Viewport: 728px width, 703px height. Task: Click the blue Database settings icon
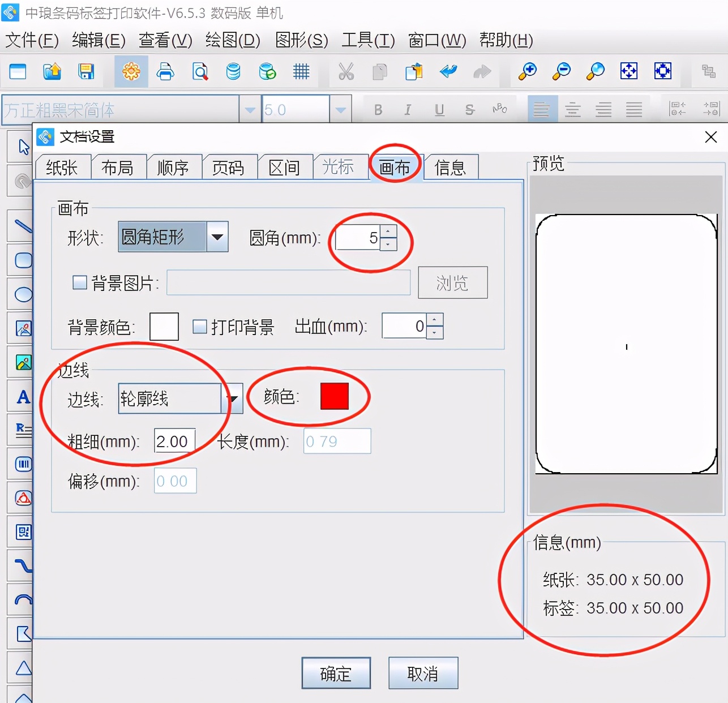[x=233, y=71]
